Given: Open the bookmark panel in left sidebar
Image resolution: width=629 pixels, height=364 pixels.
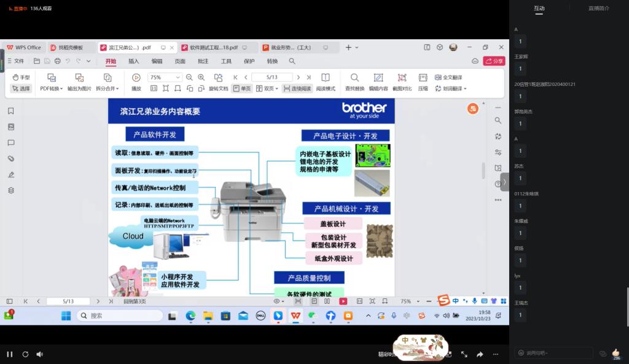Looking at the screenshot, I should tap(11, 111).
